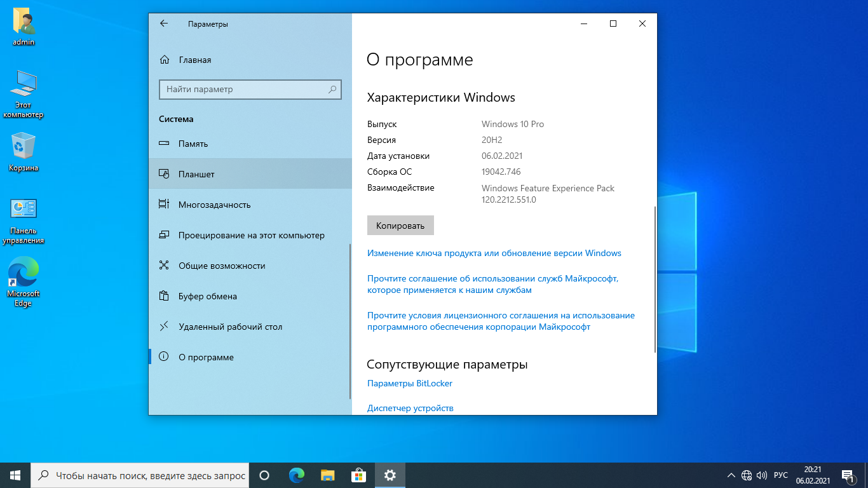The image size is (868, 488).
Task: Focus the Найти параметр search field
Action: click(250, 90)
